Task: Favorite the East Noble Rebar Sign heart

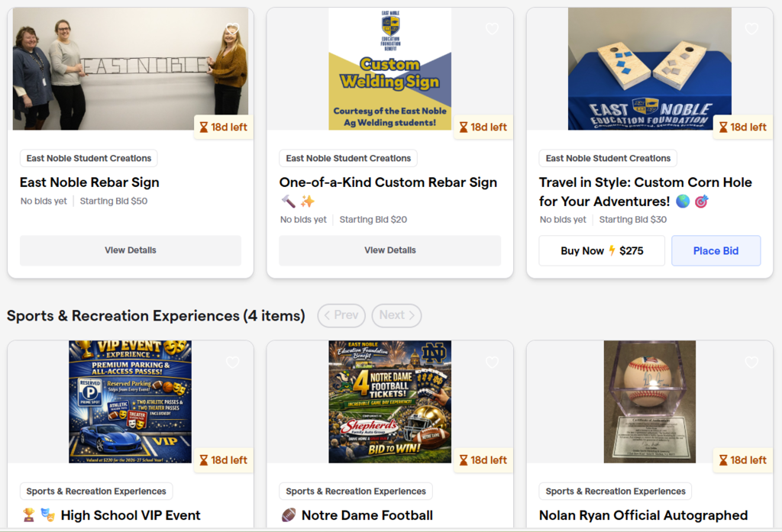Action: 232,29
